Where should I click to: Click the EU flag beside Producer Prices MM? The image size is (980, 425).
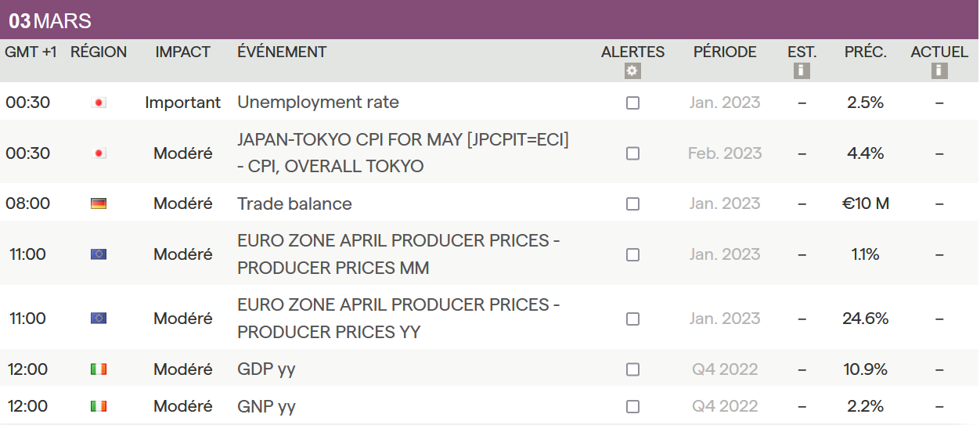point(99,254)
